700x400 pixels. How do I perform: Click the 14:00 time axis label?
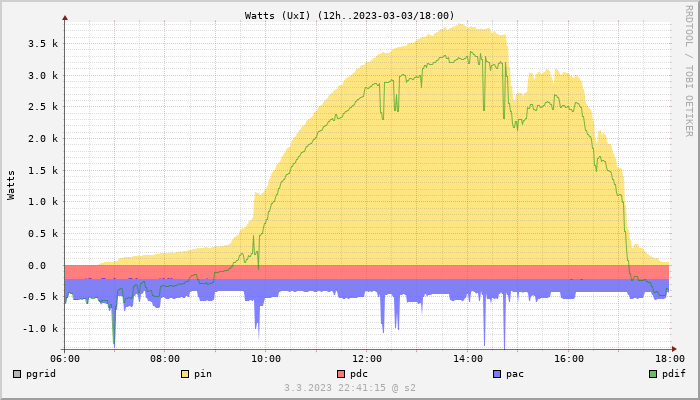[x=467, y=359]
